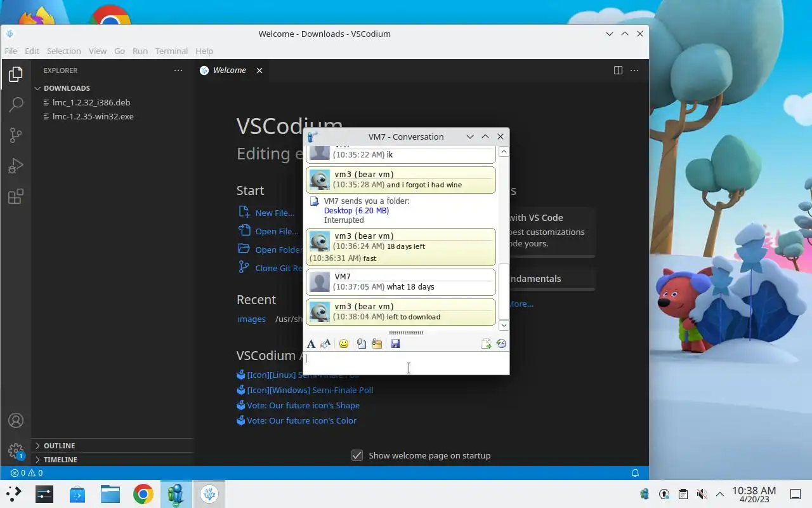Viewport: 812px width, 508px height.
Task: Click chat scrollbar down arrow
Action: pos(504,326)
